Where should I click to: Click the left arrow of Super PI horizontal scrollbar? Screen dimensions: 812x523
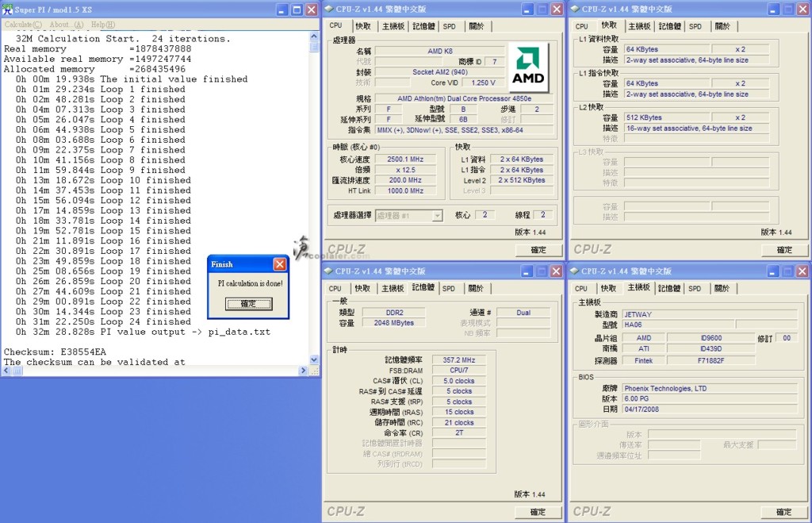tap(6, 371)
